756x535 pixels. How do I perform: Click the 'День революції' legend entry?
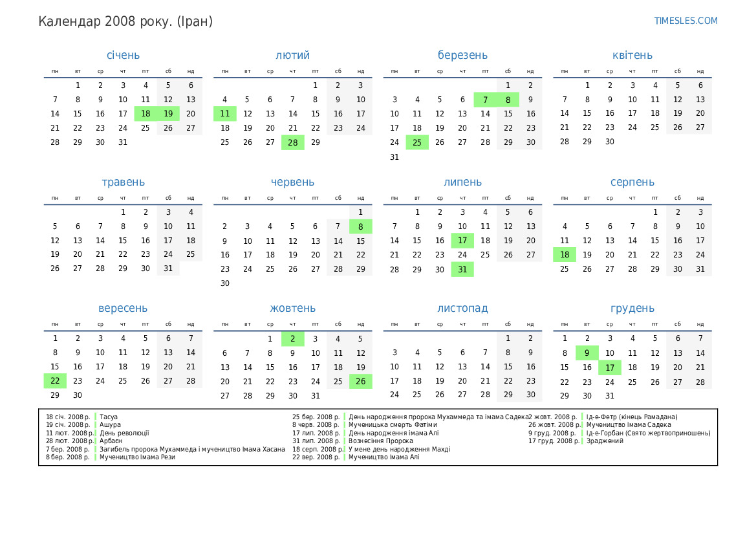pyautogui.click(x=124, y=433)
